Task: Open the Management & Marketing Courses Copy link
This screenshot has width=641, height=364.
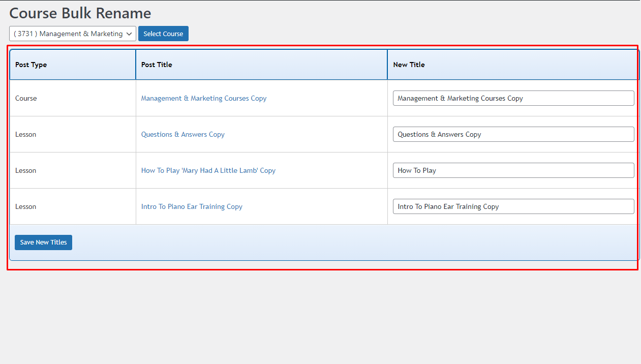Action: [x=203, y=98]
